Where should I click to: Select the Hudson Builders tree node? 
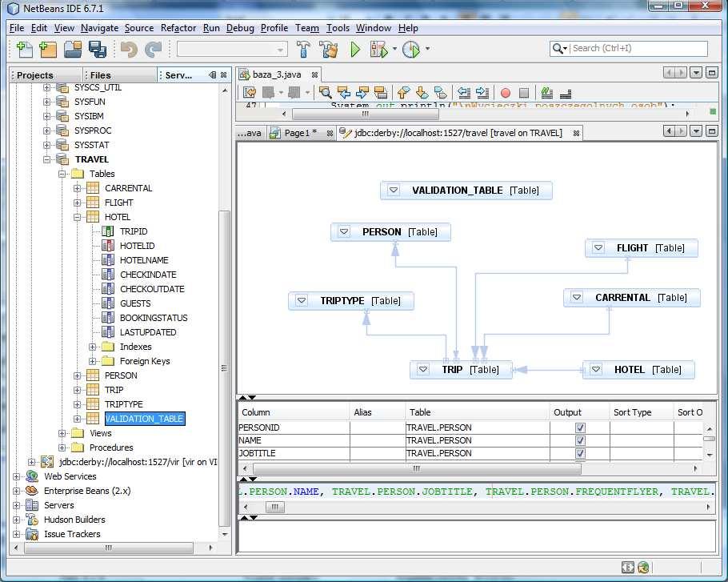tap(74, 520)
